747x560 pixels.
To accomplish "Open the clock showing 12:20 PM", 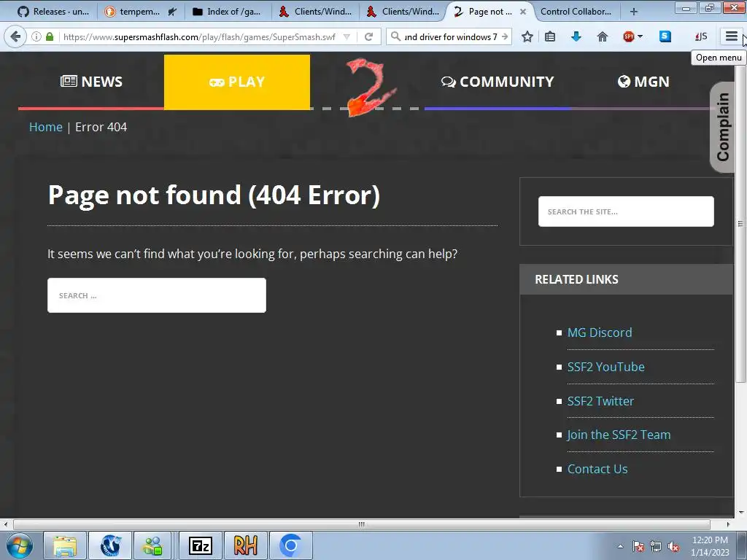I will [x=710, y=546].
